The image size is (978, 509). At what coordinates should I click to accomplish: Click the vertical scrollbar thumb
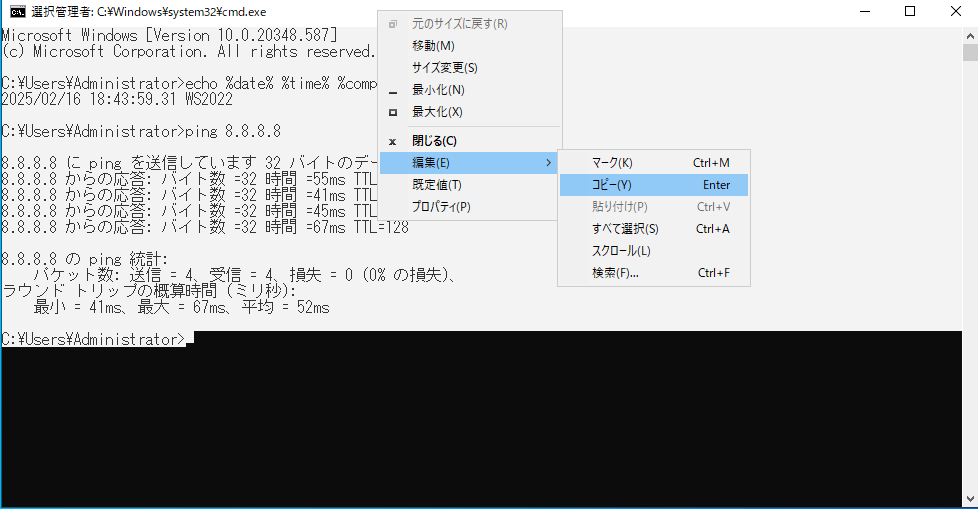click(x=969, y=53)
